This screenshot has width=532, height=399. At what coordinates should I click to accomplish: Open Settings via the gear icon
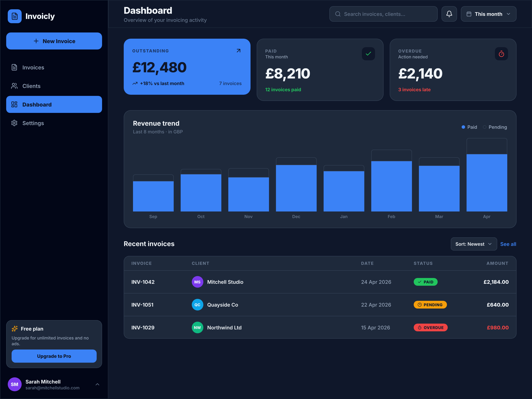pos(14,123)
